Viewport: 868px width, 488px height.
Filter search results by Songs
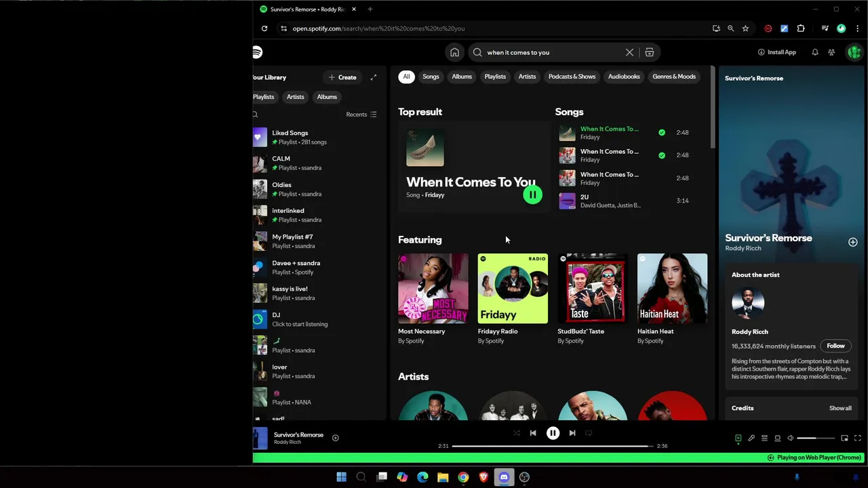[x=431, y=77]
